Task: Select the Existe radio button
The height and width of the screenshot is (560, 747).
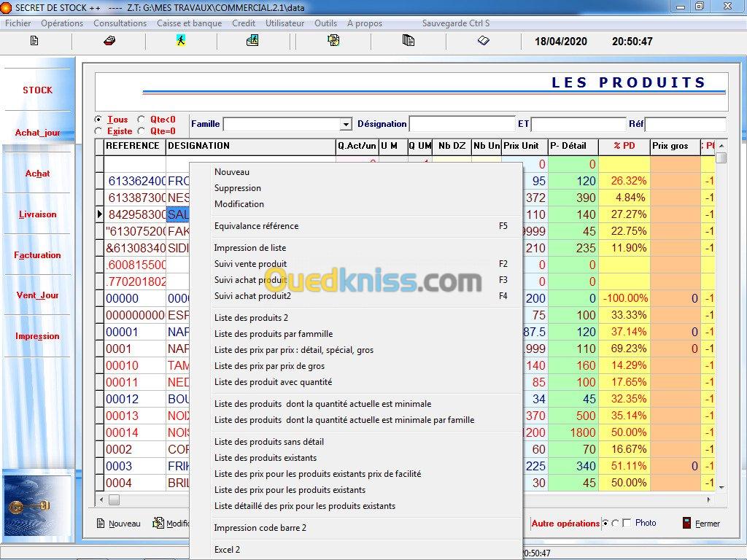Action: coord(98,131)
